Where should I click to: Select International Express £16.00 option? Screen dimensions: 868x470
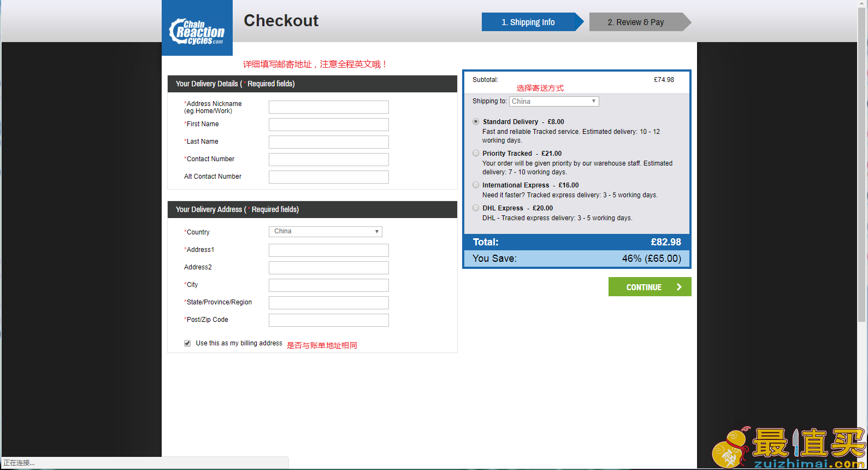click(x=476, y=185)
